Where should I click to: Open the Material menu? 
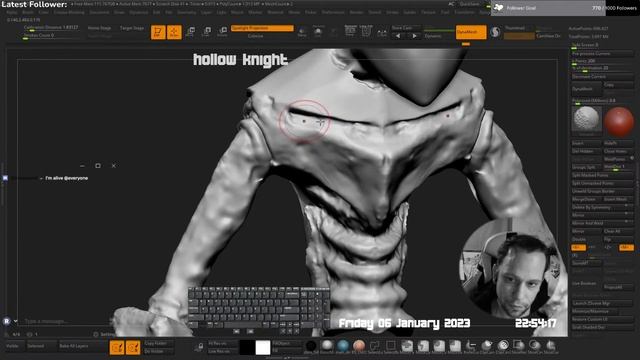275,13
